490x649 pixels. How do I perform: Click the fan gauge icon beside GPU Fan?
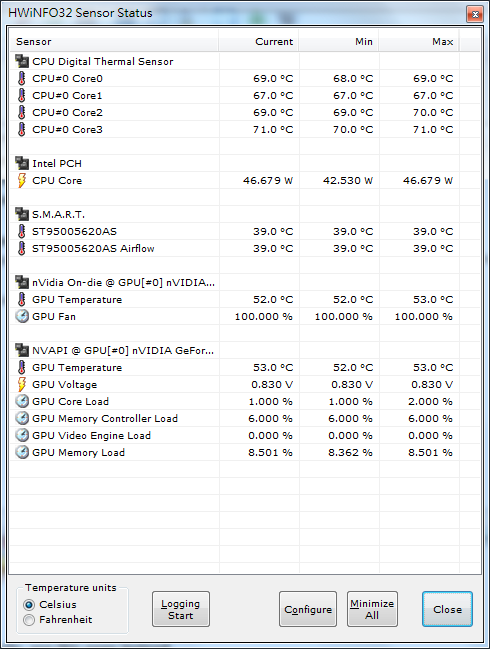click(22, 316)
